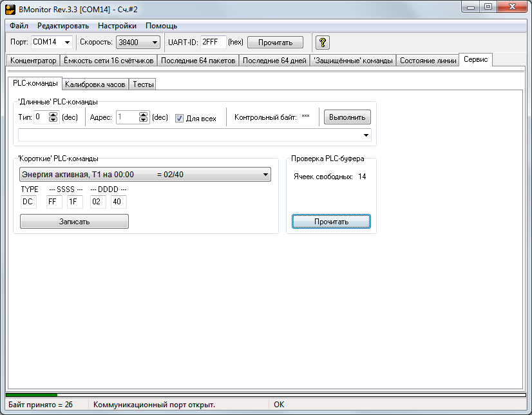Open the Скорость 38400 dropdown
This screenshot has height=415, width=532.
[155, 43]
